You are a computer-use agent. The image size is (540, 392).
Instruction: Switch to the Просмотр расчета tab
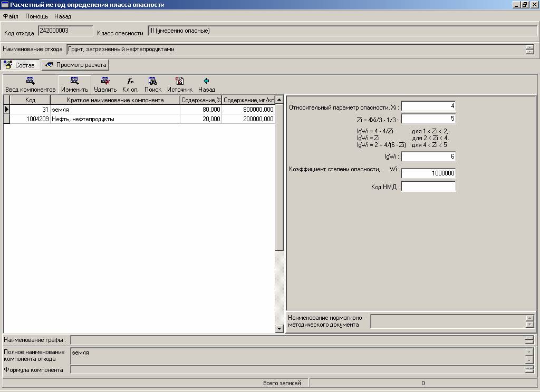click(x=75, y=65)
